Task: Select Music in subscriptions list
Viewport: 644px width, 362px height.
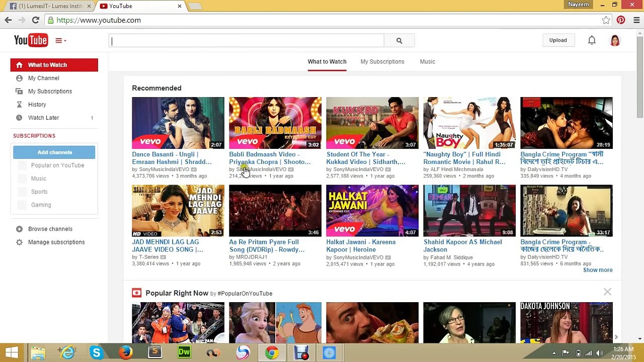Action: [39, 178]
